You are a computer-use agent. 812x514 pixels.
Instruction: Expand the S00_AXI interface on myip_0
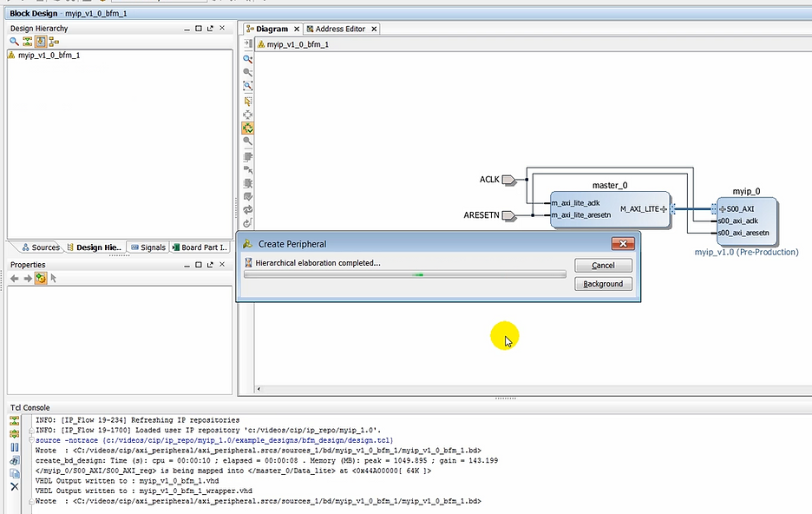722,209
